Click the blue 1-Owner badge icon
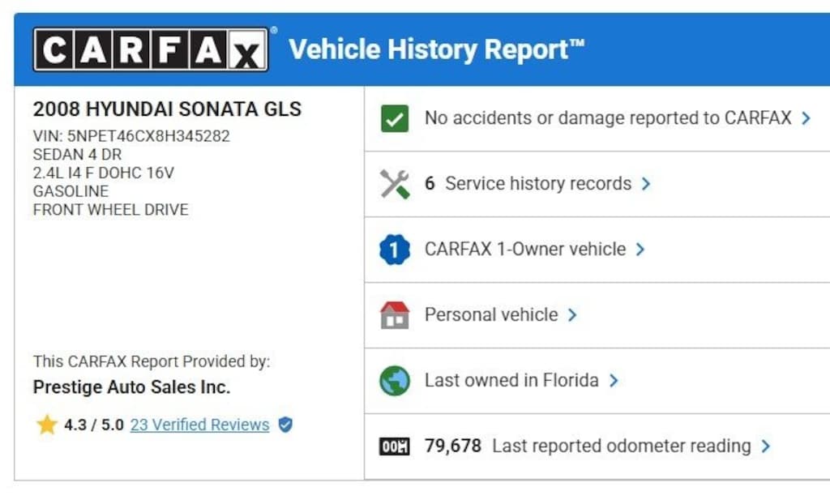This screenshot has height=504, width=830. coord(395,250)
